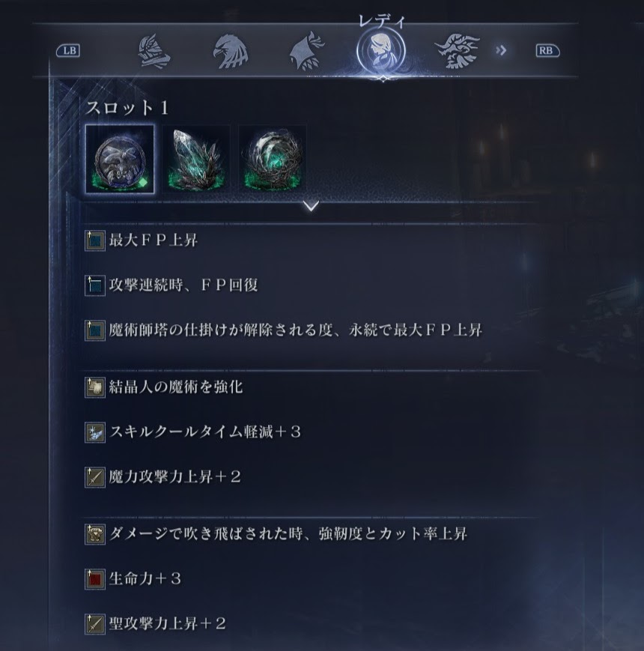The height and width of the screenshot is (651, 644).
Task: Click the スキルクールタイム軽減+3 icon
Action: [x=95, y=432]
